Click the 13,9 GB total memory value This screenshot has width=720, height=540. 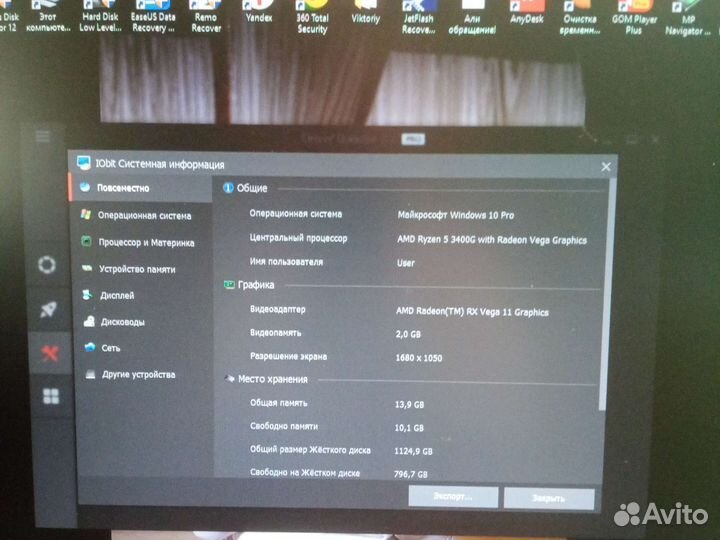coord(409,405)
